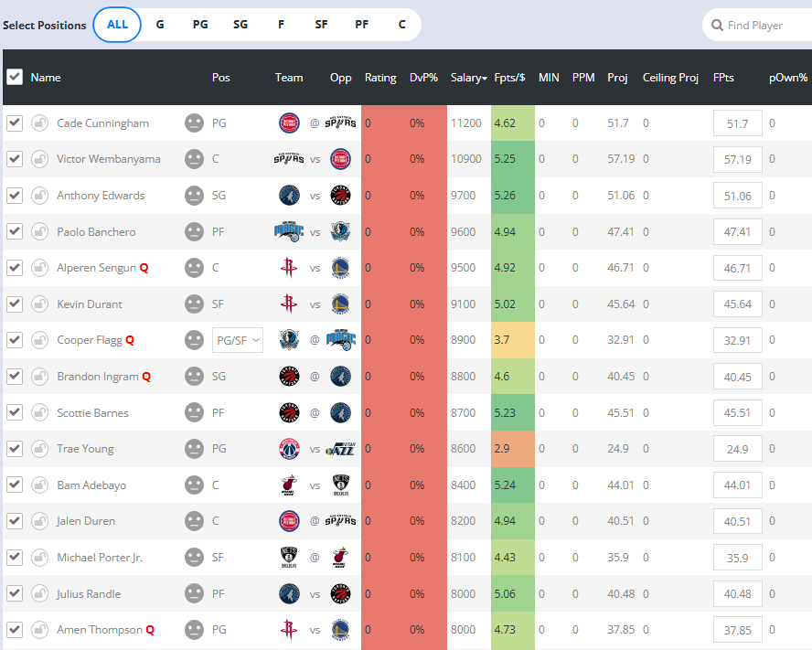Choose the ALL positions filter button
The height and width of the screenshot is (650, 812).
tap(117, 25)
